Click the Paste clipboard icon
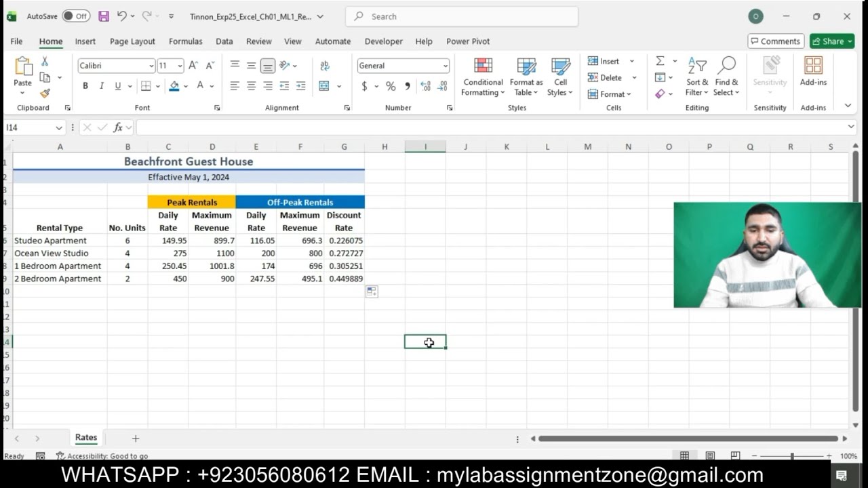 point(23,67)
